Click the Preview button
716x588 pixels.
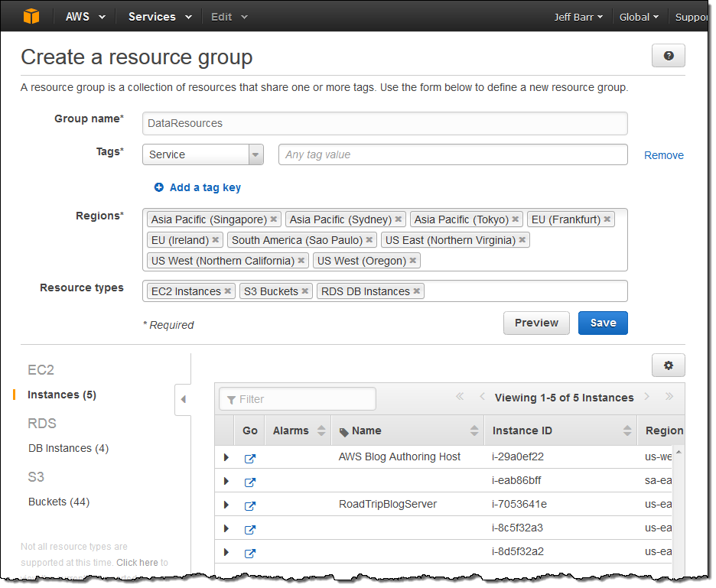(536, 323)
